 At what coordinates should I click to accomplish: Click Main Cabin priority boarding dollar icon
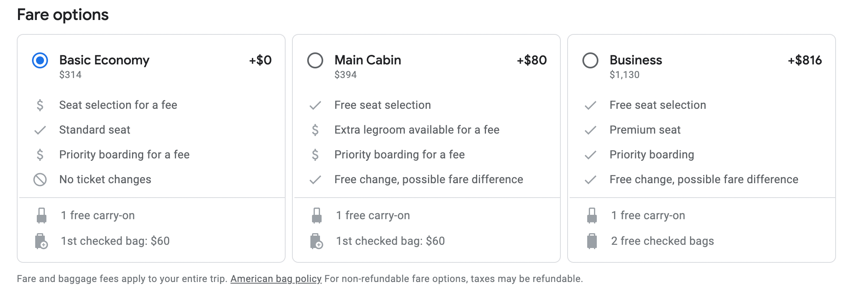click(315, 155)
